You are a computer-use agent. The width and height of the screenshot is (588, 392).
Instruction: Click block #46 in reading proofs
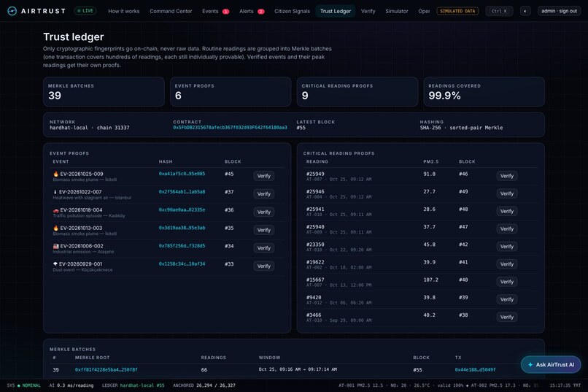(x=463, y=174)
